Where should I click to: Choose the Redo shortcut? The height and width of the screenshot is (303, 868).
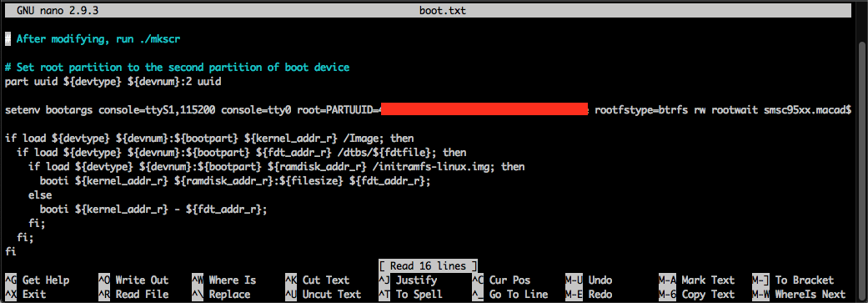[589, 294]
